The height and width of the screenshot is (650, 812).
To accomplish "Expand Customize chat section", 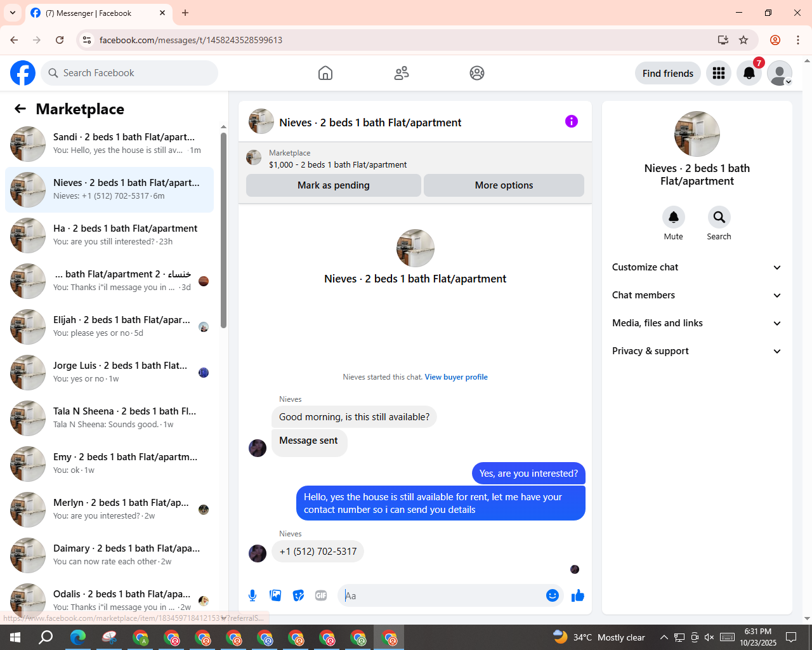I will click(x=697, y=267).
